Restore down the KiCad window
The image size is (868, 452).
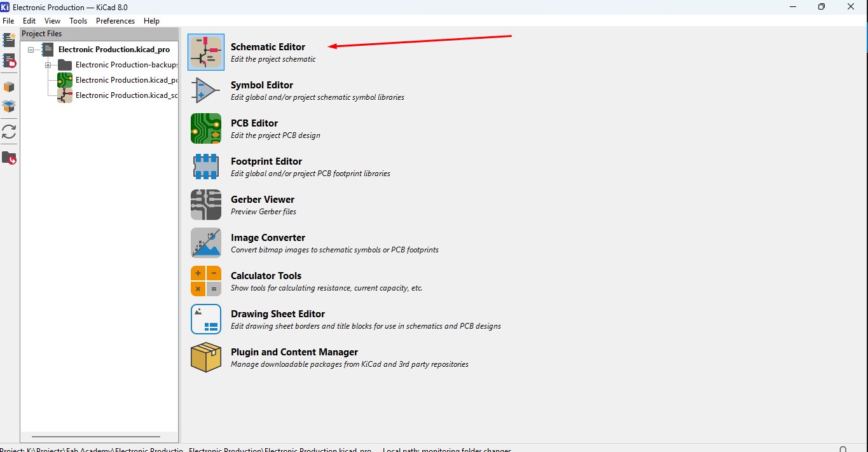pos(822,7)
